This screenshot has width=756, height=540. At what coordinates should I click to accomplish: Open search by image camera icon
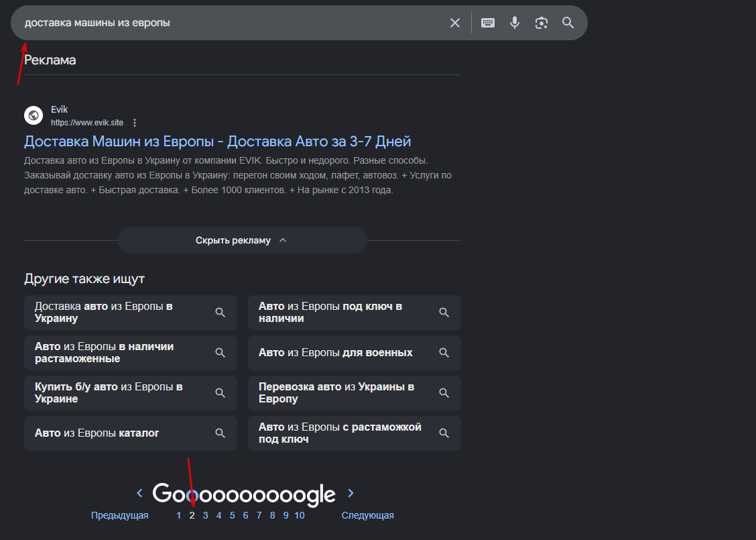tap(541, 23)
